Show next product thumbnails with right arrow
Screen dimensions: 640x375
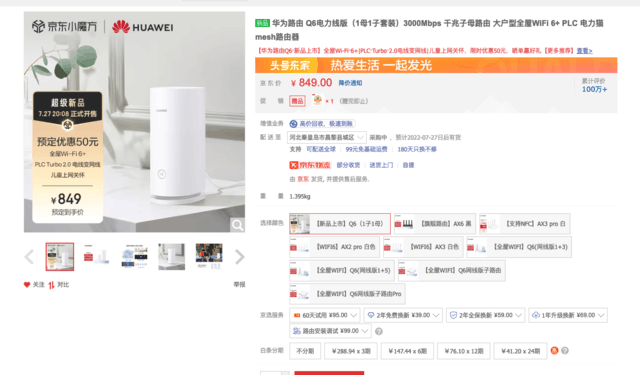[240, 257]
